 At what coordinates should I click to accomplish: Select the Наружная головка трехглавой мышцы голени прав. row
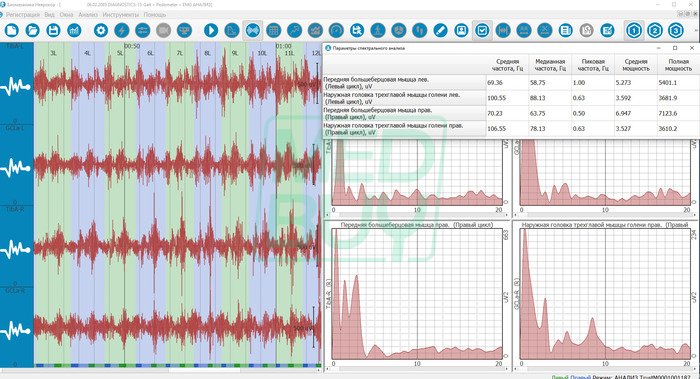[x=404, y=129]
